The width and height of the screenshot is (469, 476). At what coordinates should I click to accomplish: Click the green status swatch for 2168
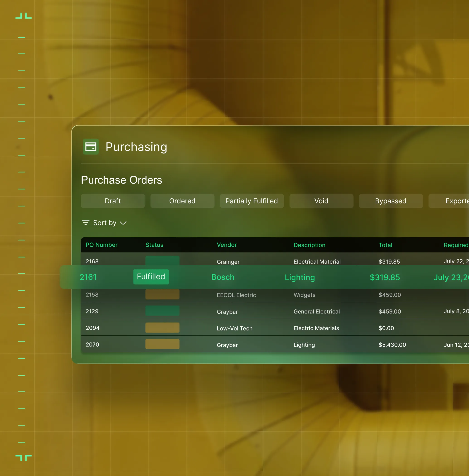click(162, 260)
